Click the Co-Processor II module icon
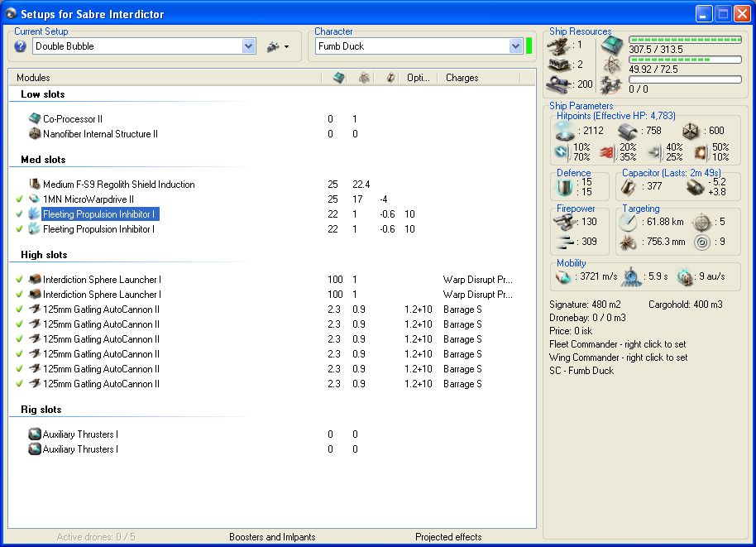 35,118
